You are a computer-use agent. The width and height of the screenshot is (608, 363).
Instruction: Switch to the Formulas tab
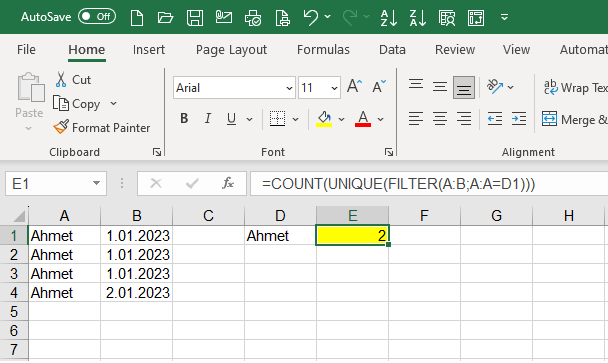tap(323, 50)
